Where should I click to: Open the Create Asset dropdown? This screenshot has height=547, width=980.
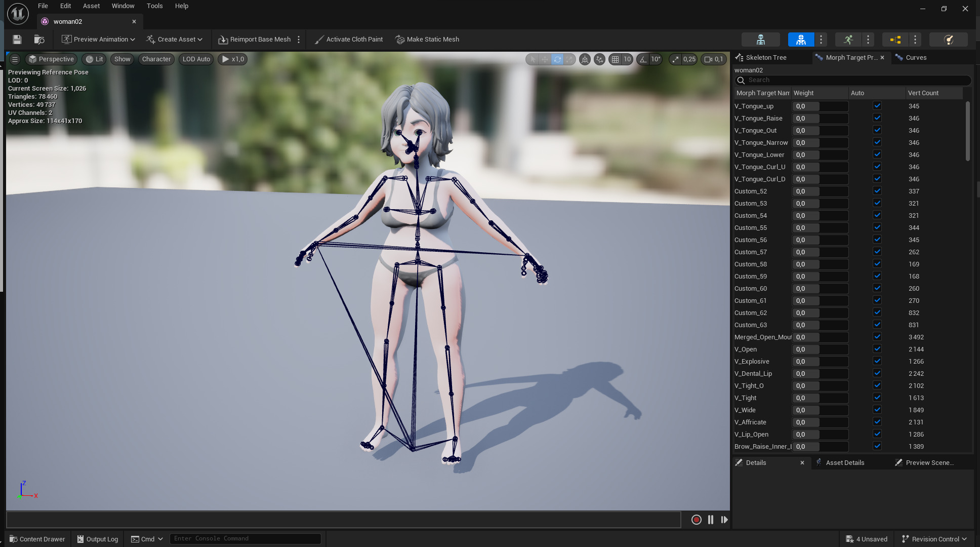coord(175,40)
